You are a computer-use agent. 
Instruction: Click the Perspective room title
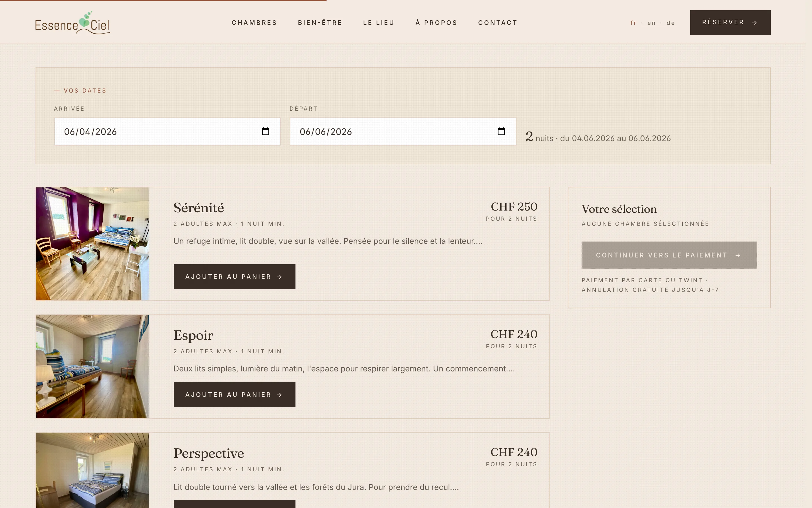209,453
